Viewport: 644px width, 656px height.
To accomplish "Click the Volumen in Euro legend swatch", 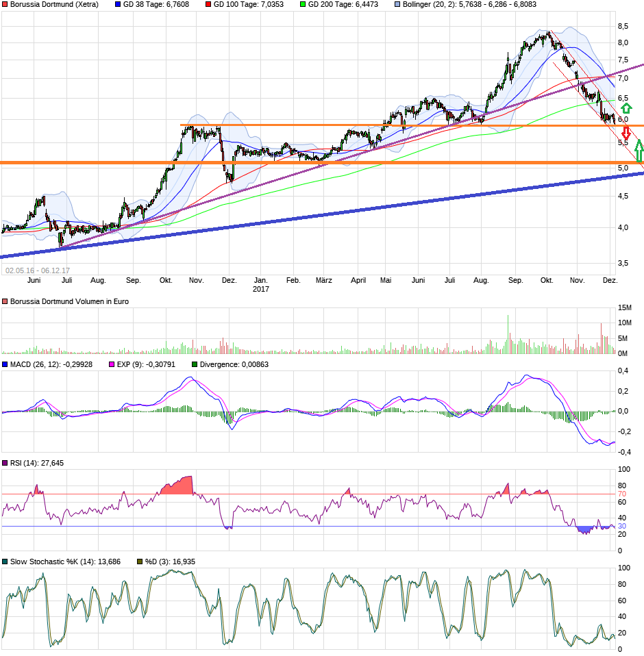I will pos(5,302).
